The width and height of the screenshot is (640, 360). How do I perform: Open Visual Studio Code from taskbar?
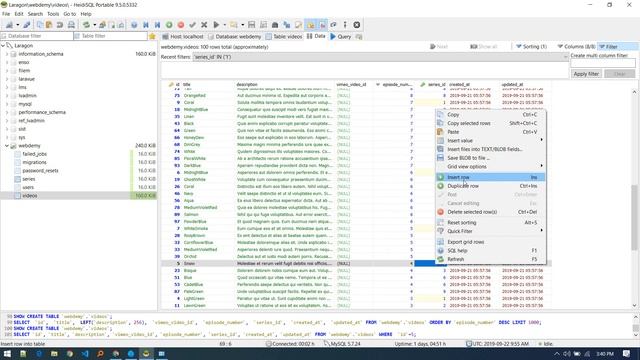click(85, 353)
